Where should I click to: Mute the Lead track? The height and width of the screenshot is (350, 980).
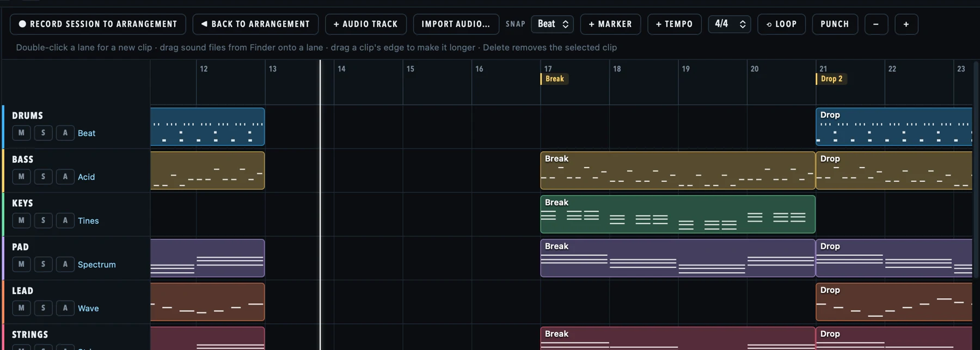[x=21, y=308]
